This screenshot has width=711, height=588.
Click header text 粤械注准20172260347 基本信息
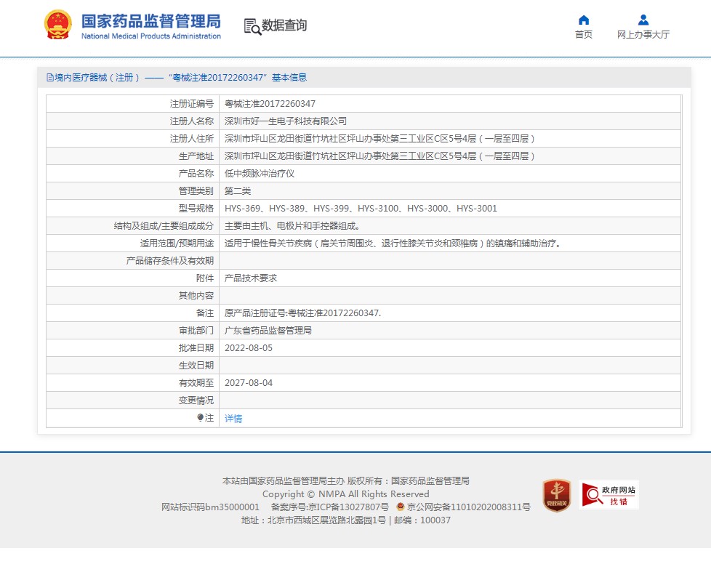pyautogui.click(x=238, y=78)
